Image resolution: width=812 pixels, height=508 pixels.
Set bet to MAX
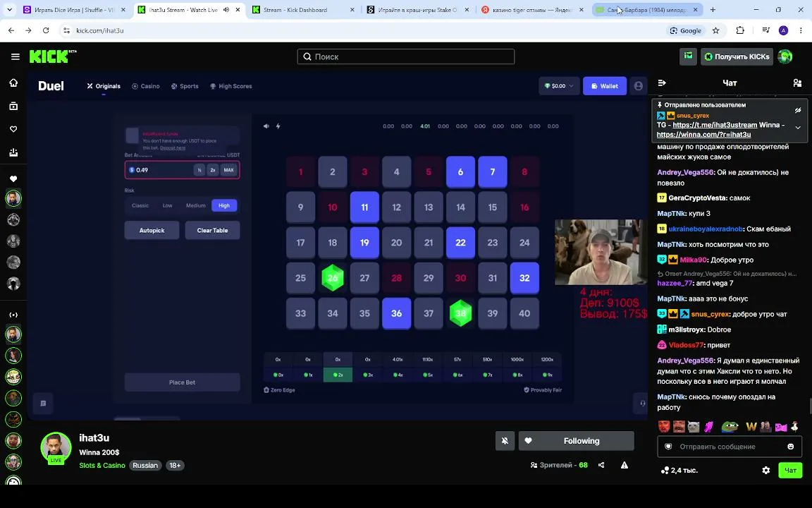[x=228, y=170]
